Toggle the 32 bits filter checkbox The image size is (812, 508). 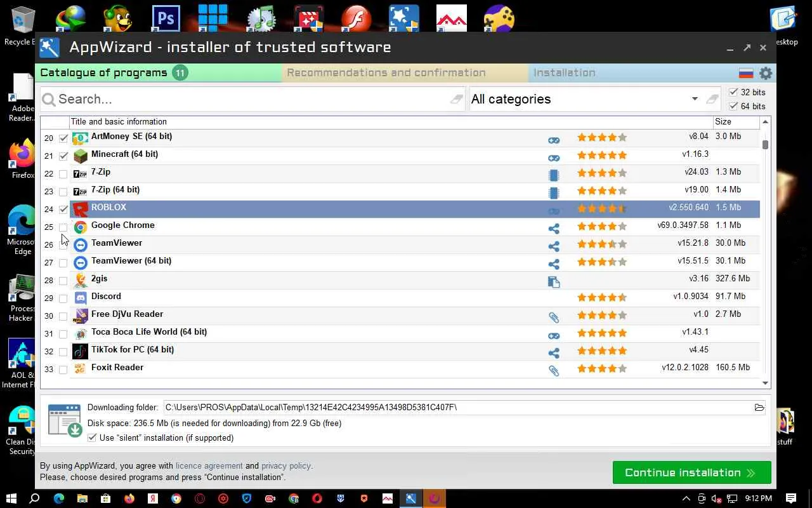click(733, 92)
